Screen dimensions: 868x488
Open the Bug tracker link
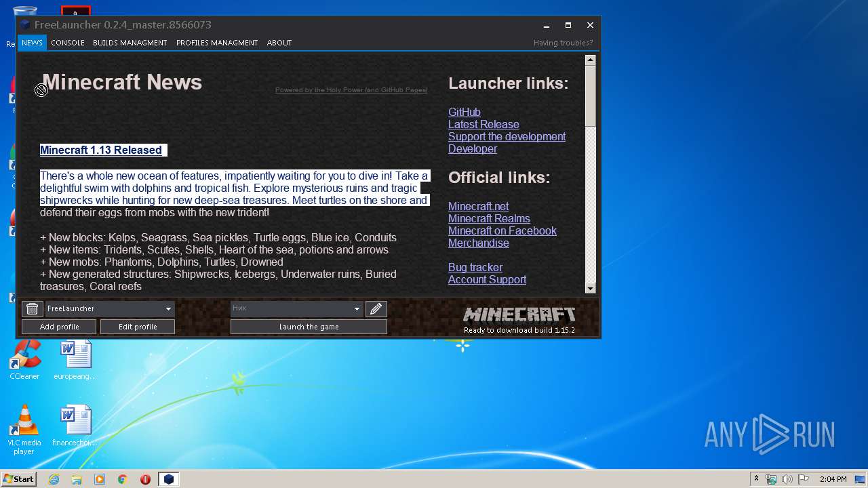pyautogui.click(x=475, y=268)
